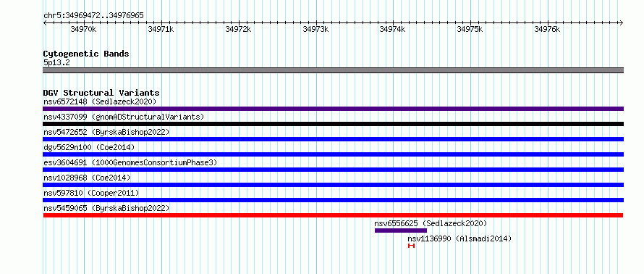Click the nsv6572148 (Sedlazeck2020) variant label
The height and width of the screenshot is (274, 644).
tap(100, 101)
